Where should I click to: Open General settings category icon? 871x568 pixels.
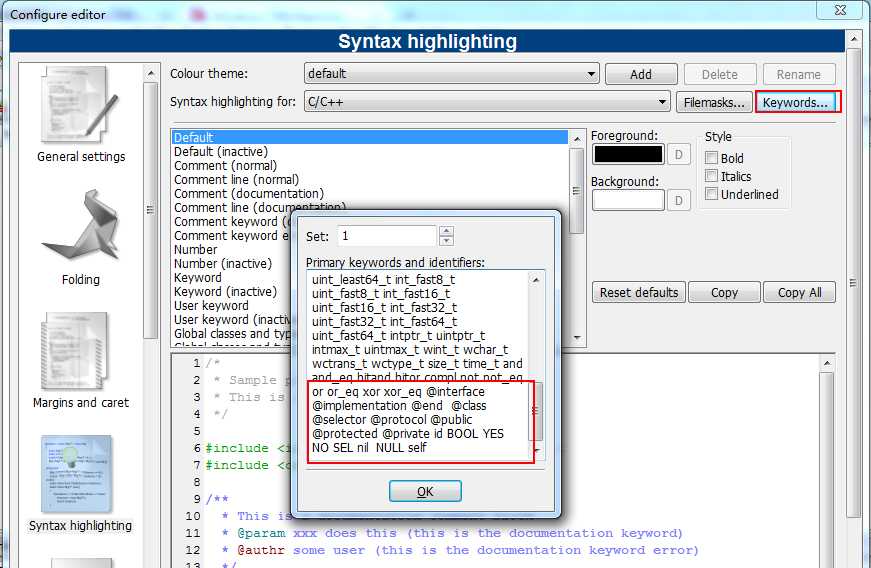pos(81,105)
